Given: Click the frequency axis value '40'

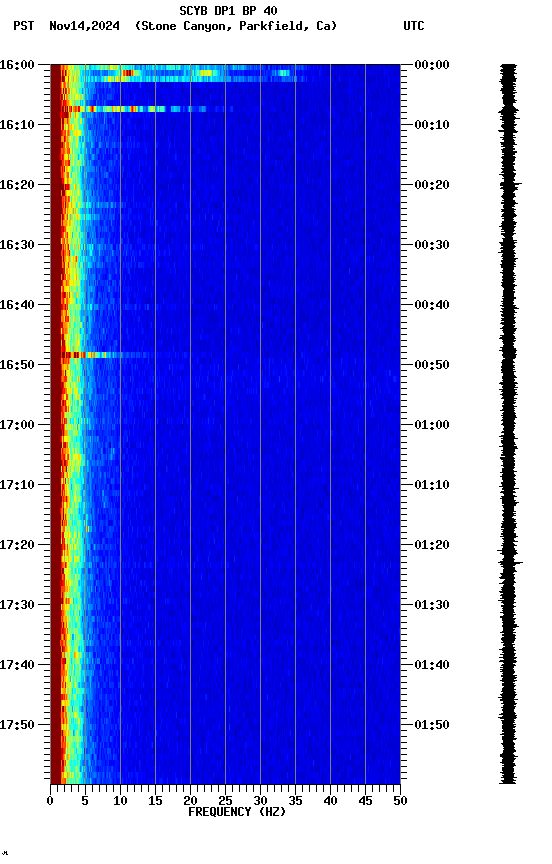Looking at the screenshot, I should pos(331,801).
